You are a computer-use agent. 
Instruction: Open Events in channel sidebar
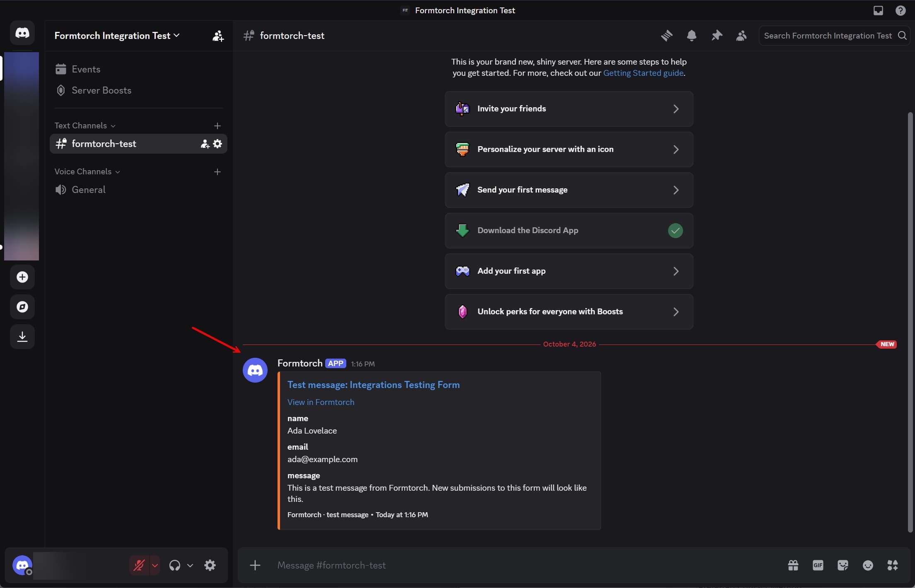[x=139, y=69]
